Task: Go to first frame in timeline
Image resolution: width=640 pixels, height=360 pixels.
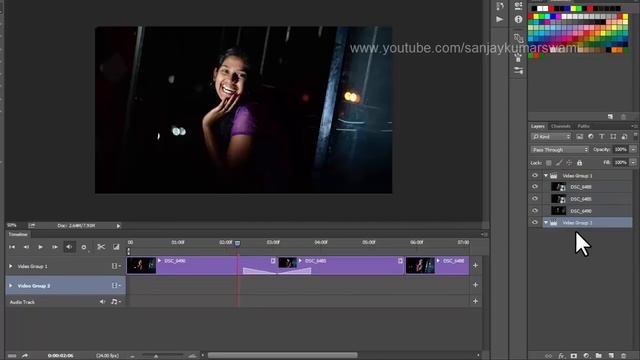Action: 12,247
